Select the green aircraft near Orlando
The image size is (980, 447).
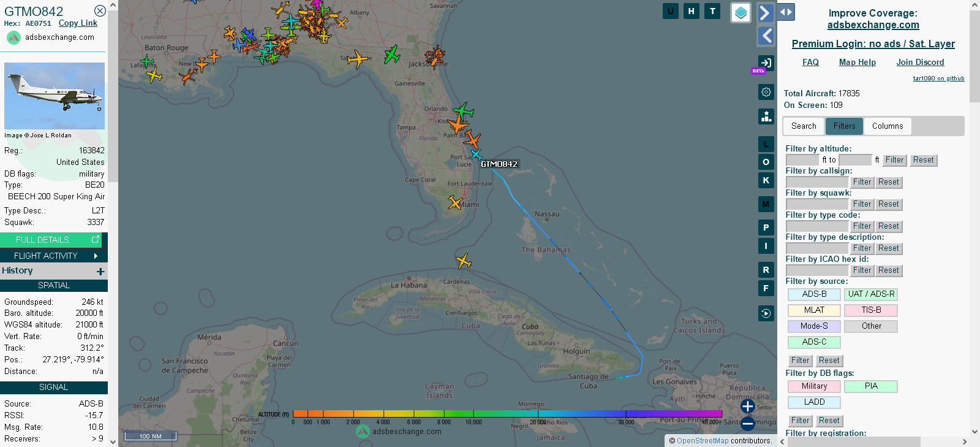(464, 111)
